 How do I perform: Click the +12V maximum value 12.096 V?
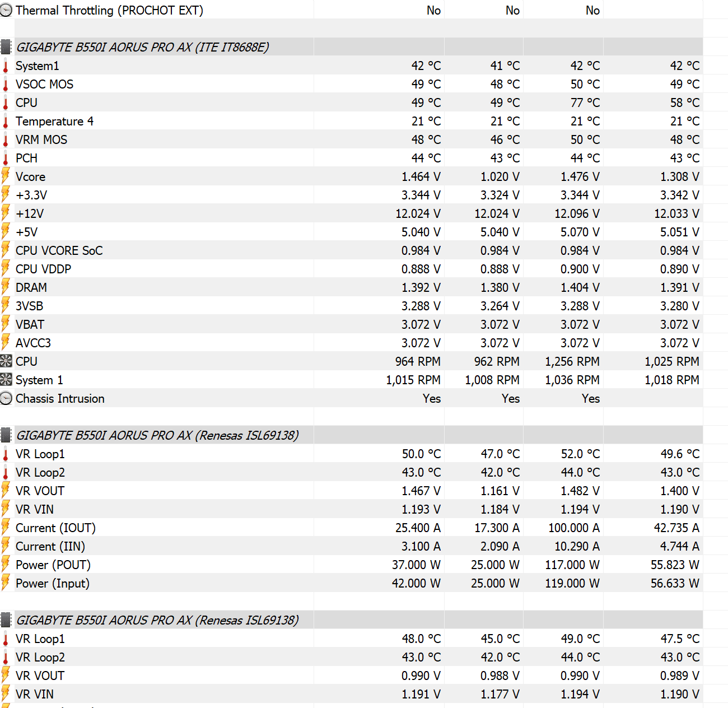click(x=577, y=213)
